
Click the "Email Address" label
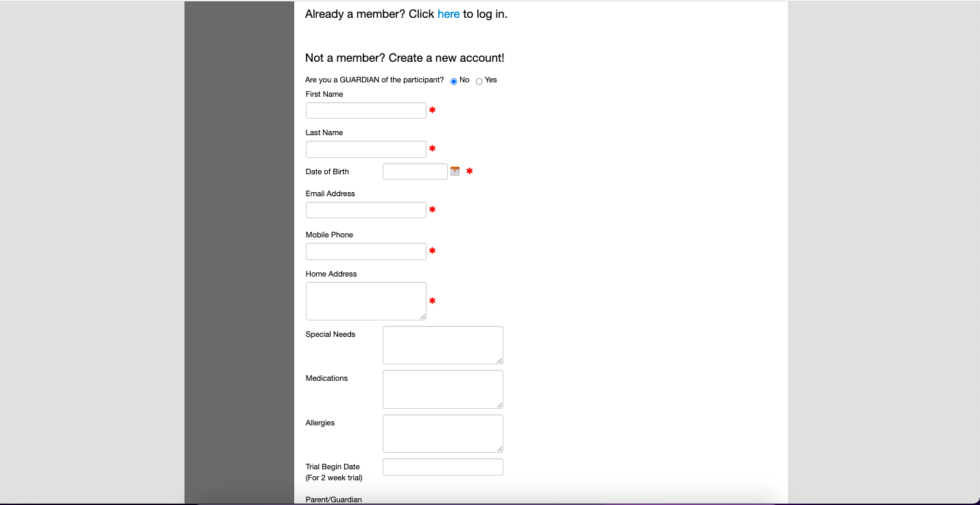[x=331, y=193]
